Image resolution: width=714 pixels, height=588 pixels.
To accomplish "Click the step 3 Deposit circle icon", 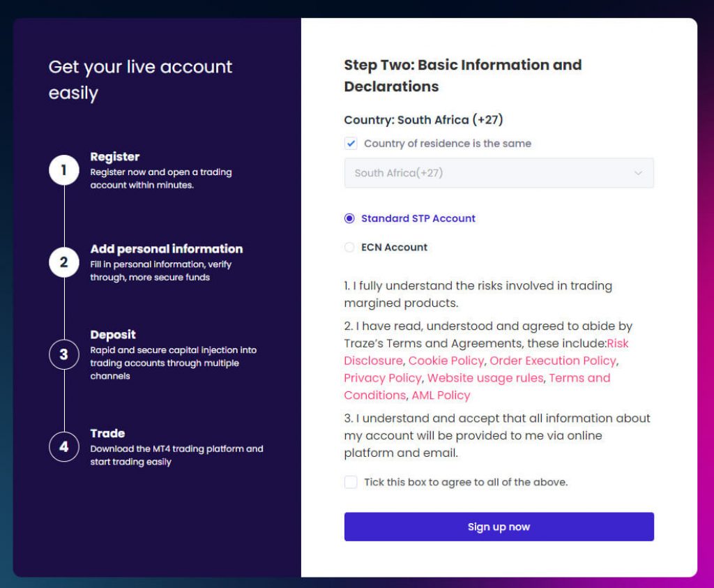I will coord(63,354).
